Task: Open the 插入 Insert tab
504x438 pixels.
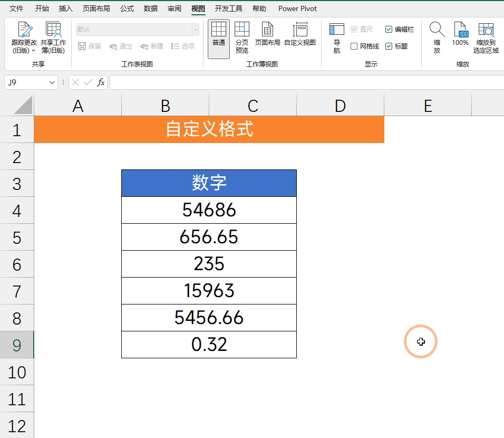Action: point(66,8)
